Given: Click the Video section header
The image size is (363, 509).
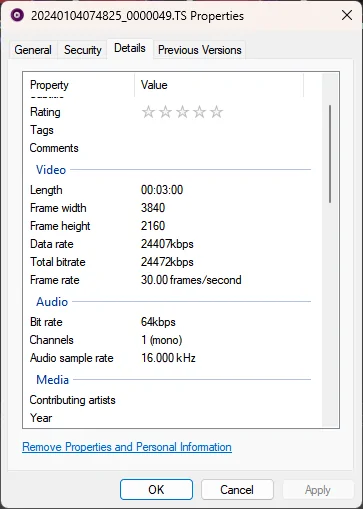Looking at the screenshot, I should pos(51,170).
